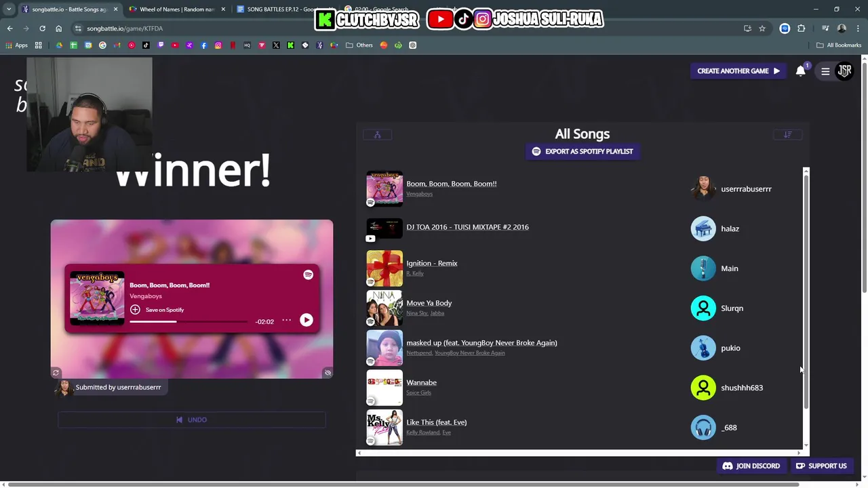Click the bracket view icon left of All Songs

[x=378, y=134]
